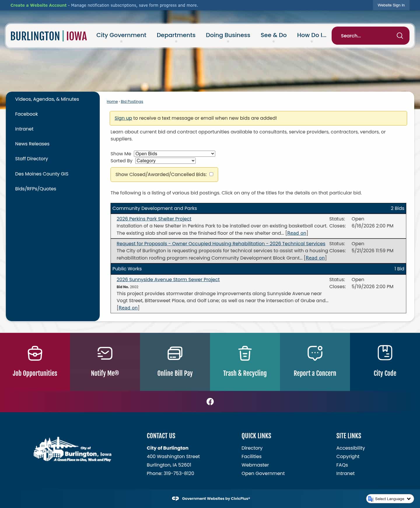The width and height of the screenshot is (420, 508).
Task: Open Owner Occupied Housing Rehabilitation proposal link
Action: click(x=221, y=243)
